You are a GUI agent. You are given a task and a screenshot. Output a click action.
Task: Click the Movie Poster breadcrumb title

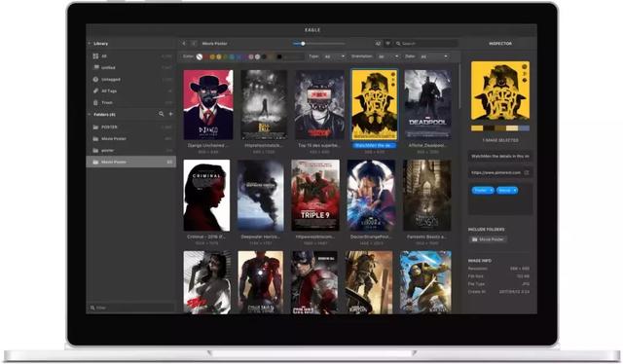(x=214, y=44)
